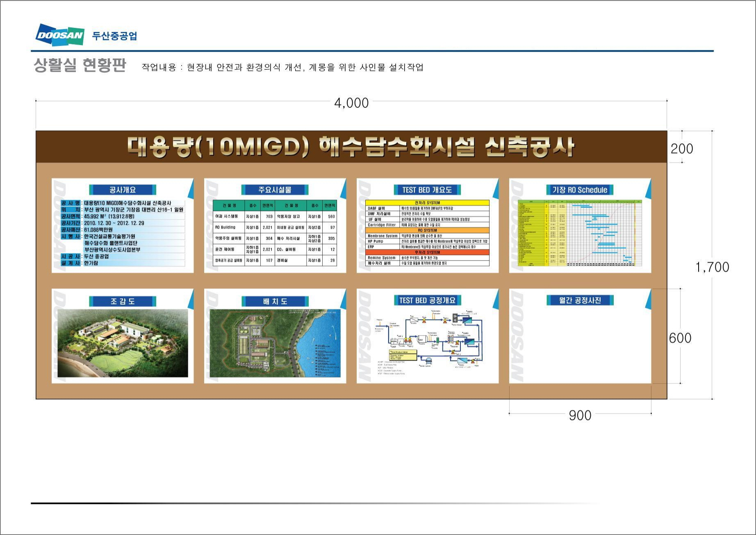Select the 1,700 height dimension label
756x535 pixels.
click(x=712, y=267)
